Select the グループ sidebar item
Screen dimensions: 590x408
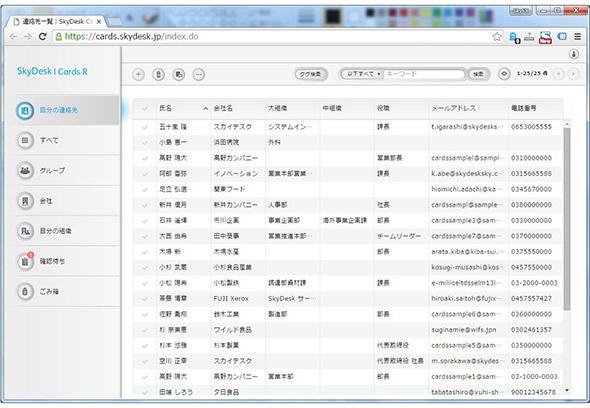(67, 171)
